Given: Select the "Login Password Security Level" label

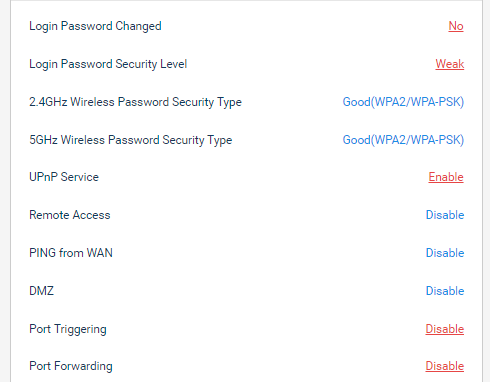Looking at the screenshot, I should (108, 64).
